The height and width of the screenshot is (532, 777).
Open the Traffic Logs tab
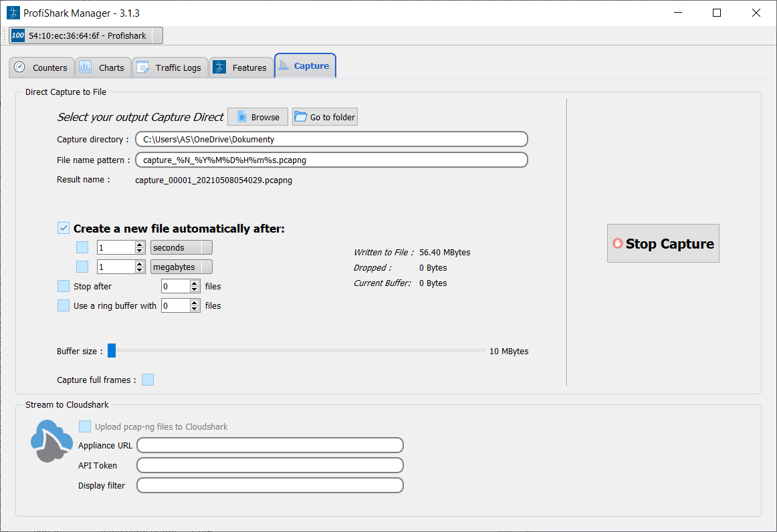coord(170,68)
